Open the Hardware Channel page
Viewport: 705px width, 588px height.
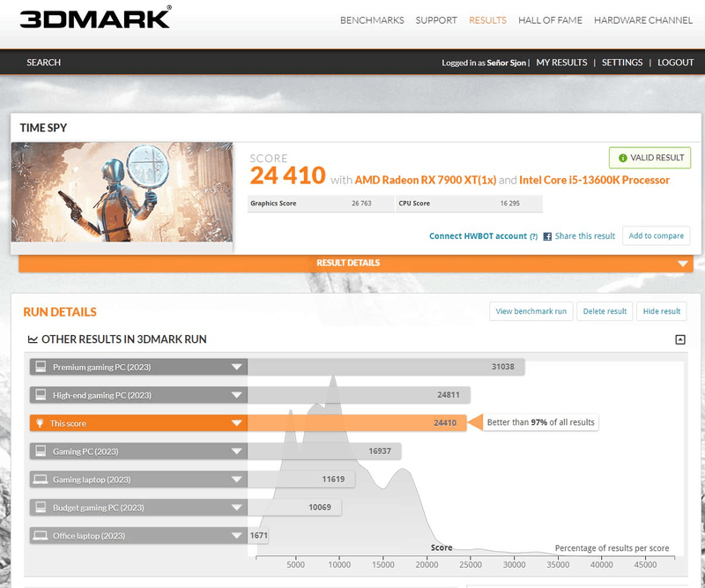(x=643, y=20)
